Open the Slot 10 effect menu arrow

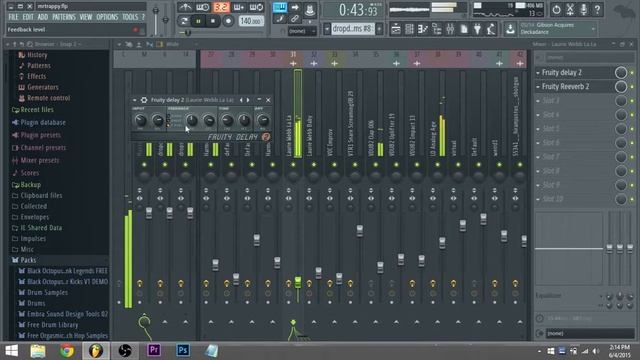pos(538,200)
